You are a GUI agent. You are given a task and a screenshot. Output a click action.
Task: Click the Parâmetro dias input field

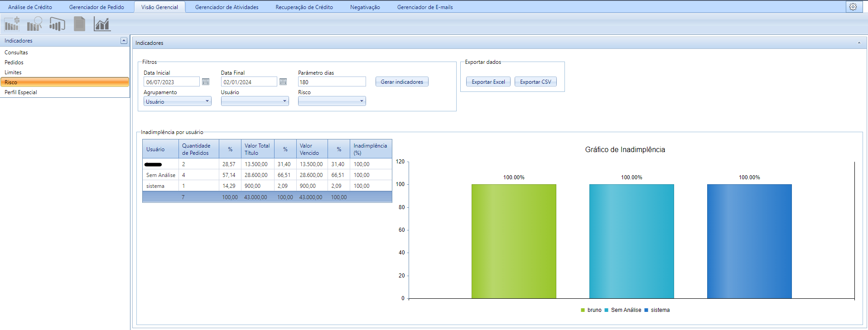(x=332, y=82)
